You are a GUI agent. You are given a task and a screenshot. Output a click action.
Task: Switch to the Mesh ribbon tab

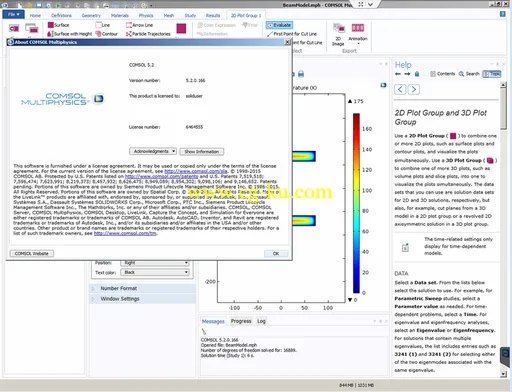pos(169,15)
